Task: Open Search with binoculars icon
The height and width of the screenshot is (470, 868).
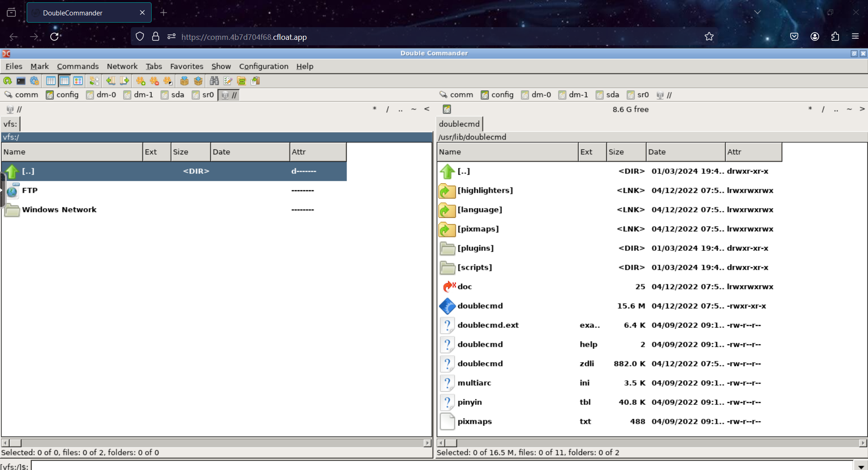Action: click(x=214, y=81)
